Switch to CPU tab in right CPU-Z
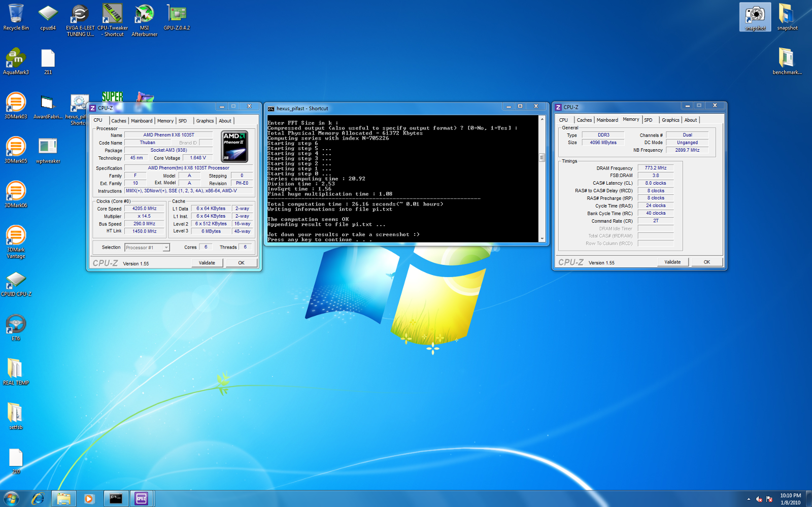Image resolution: width=812 pixels, height=507 pixels. point(563,120)
